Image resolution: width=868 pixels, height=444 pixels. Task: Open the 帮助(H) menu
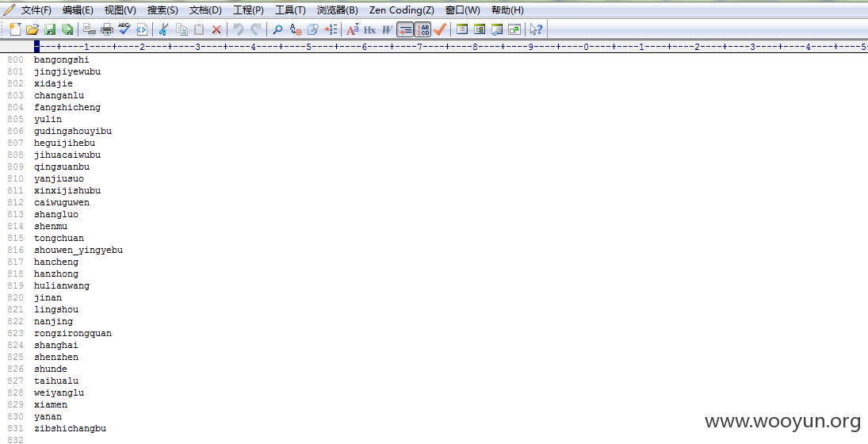coord(507,10)
